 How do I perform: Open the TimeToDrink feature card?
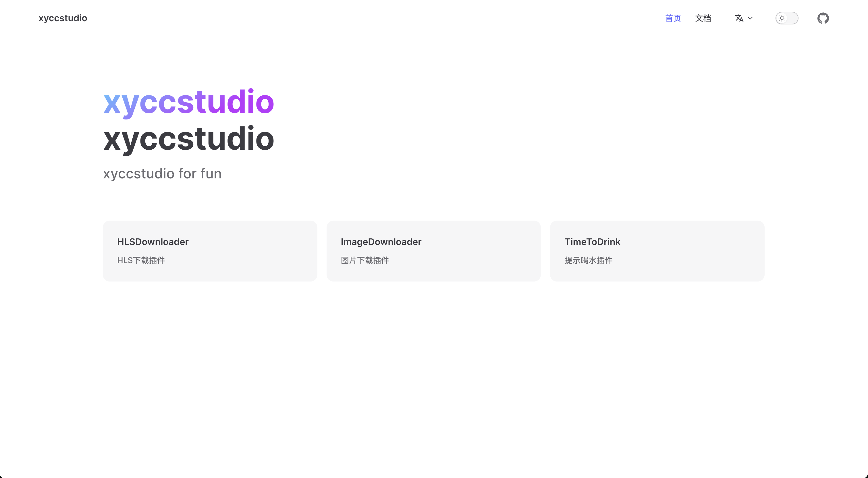(x=657, y=251)
